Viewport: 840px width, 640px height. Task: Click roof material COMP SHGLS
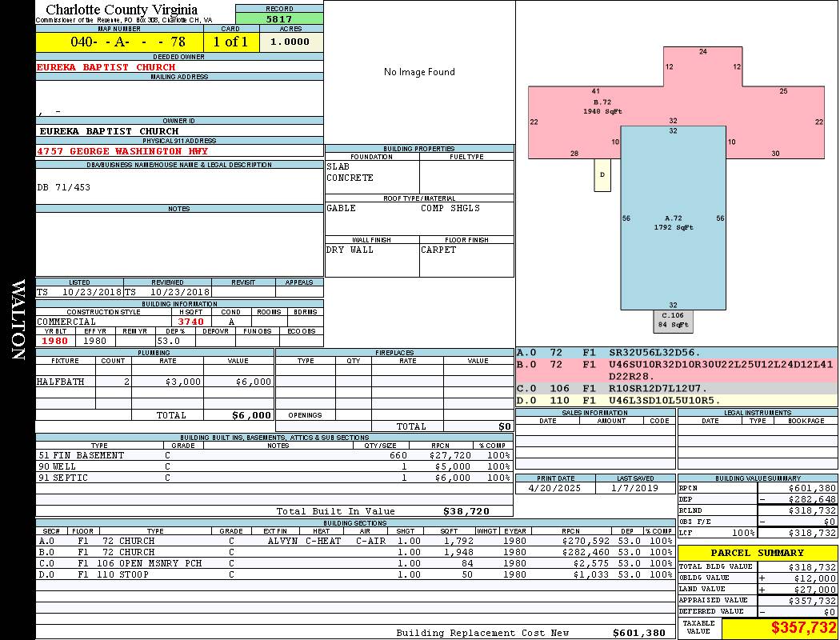(450, 208)
